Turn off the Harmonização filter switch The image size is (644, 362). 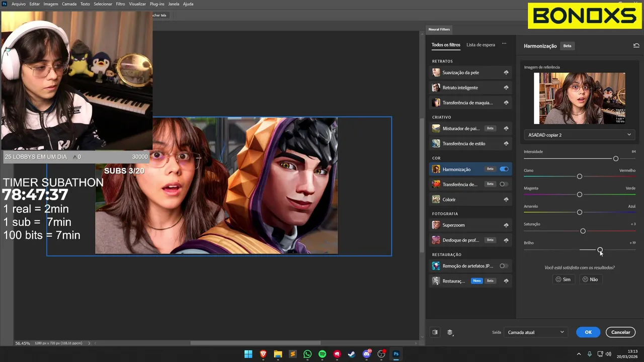(x=504, y=169)
